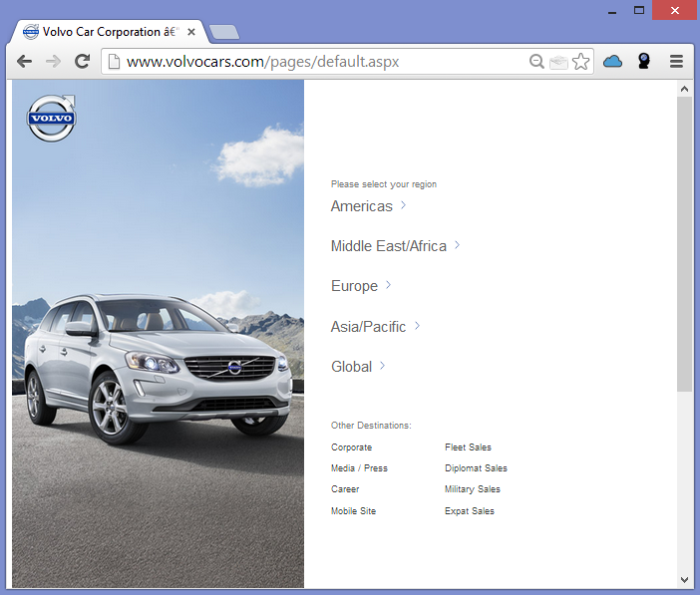This screenshot has height=595, width=700.
Task: Open the Military Sales link
Action: pyautogui.click(x=473, y=489)
